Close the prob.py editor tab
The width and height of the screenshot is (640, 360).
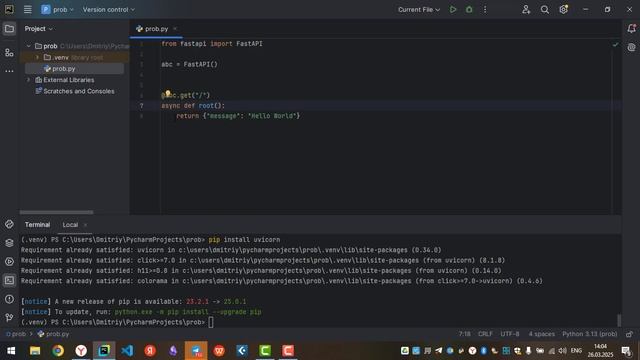175,29
